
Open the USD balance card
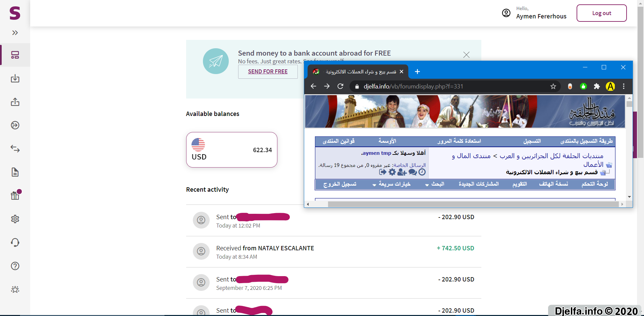tap(232, 150)
